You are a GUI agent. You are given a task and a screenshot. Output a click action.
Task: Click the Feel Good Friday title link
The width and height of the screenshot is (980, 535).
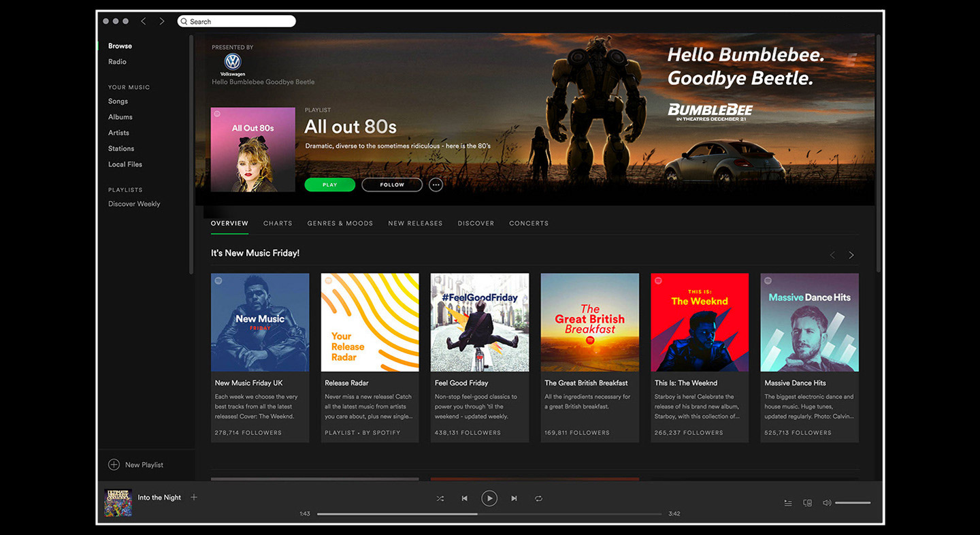[461, 383]
